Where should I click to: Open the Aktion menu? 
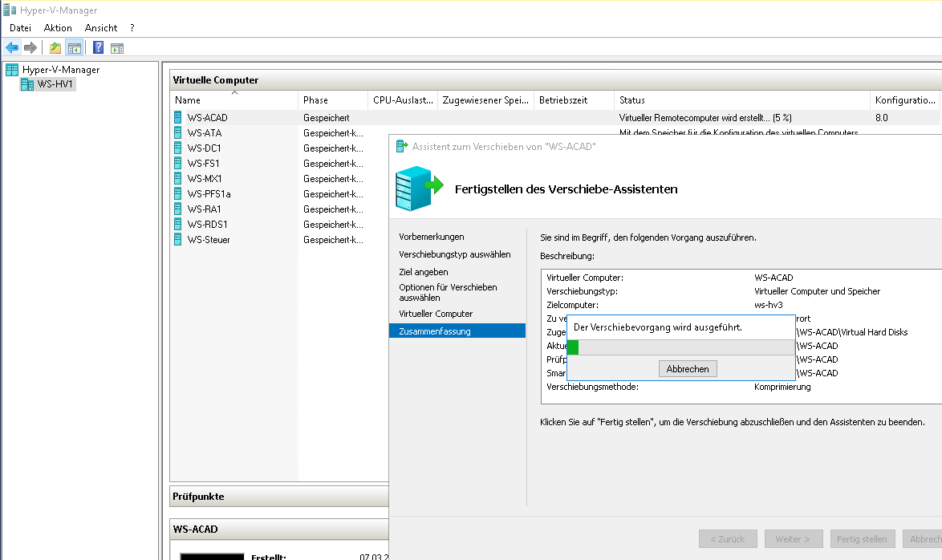click(x=58, y=27)
